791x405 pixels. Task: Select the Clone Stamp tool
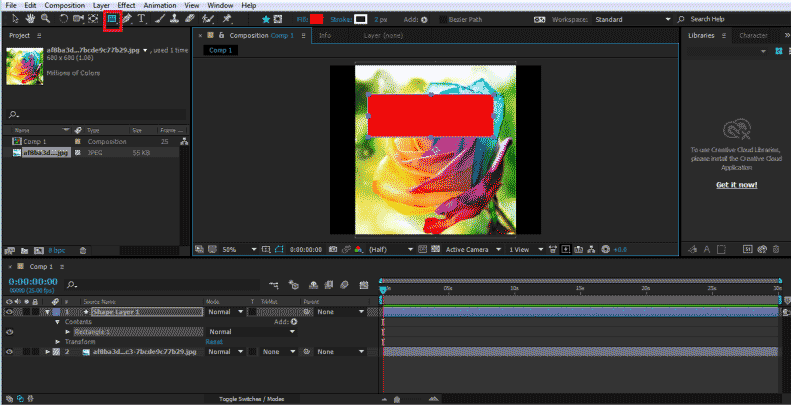click(x=174, y=19)
